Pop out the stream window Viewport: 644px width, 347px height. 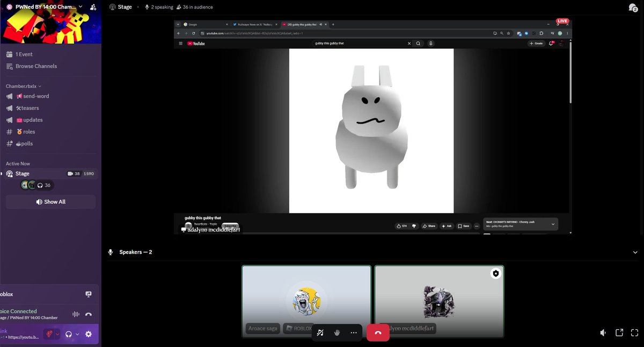tap(619, 332)
